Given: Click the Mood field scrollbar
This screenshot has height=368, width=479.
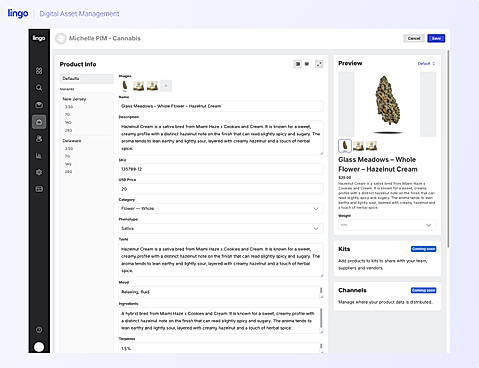Looking at the screenshot, I should pos(321,290).
